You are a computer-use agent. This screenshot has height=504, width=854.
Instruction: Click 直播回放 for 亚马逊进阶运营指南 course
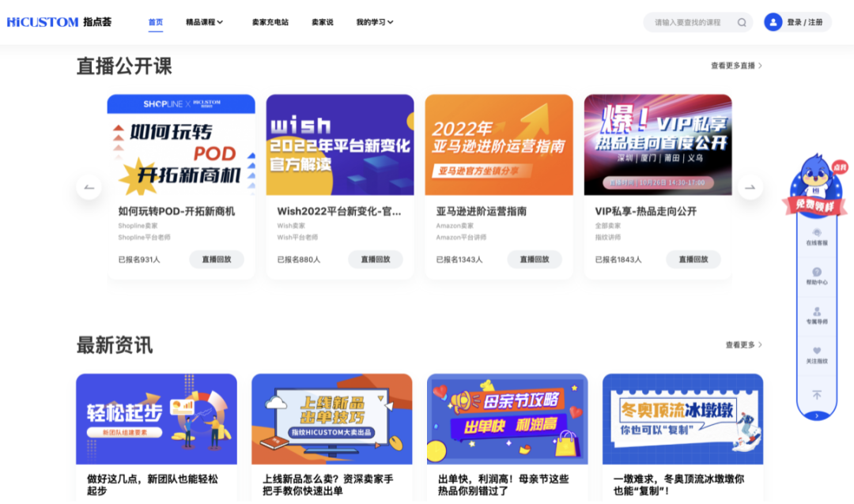pos(535,259)
